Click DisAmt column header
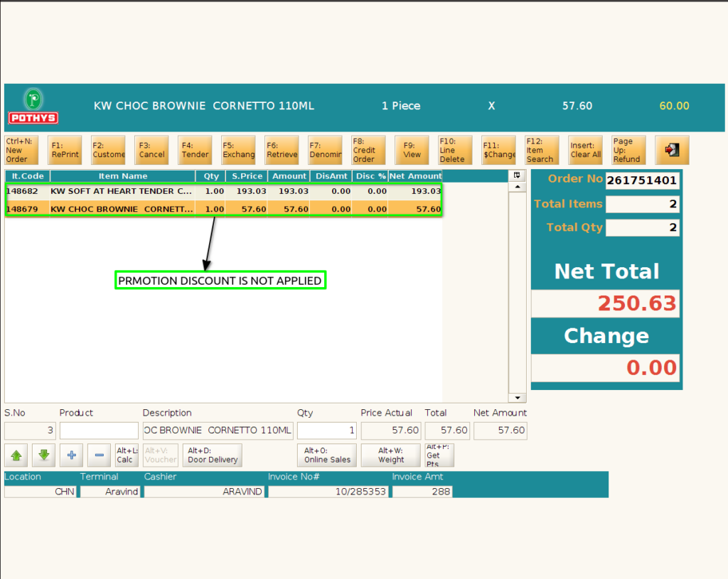 331,176
